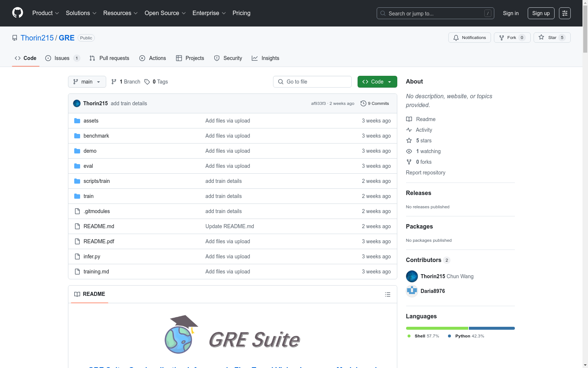Screen dimensions: 588x368
Task: Click the Thorin215 contributor avatar
Action: [412, 276]
